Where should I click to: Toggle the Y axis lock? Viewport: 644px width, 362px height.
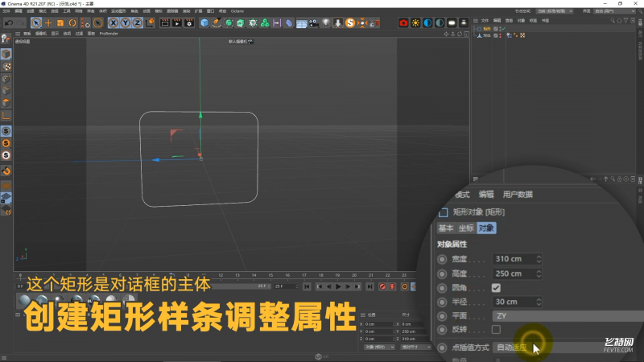tap(126, 23)
